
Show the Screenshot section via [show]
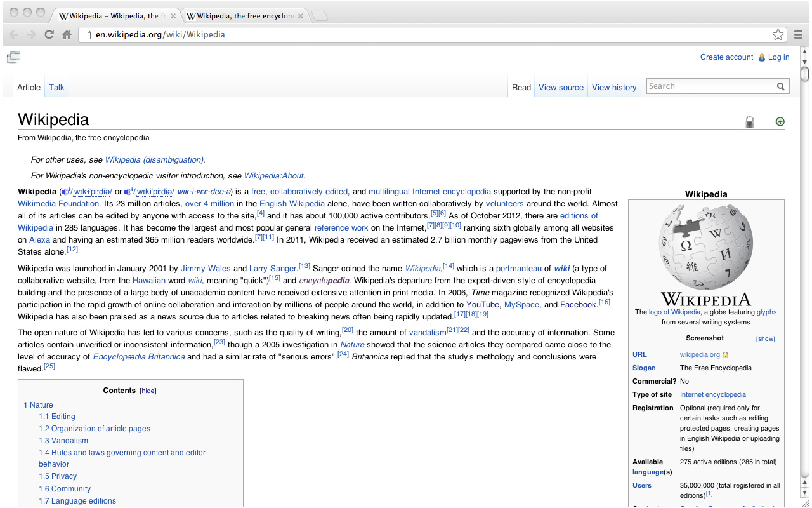(765, 339)
